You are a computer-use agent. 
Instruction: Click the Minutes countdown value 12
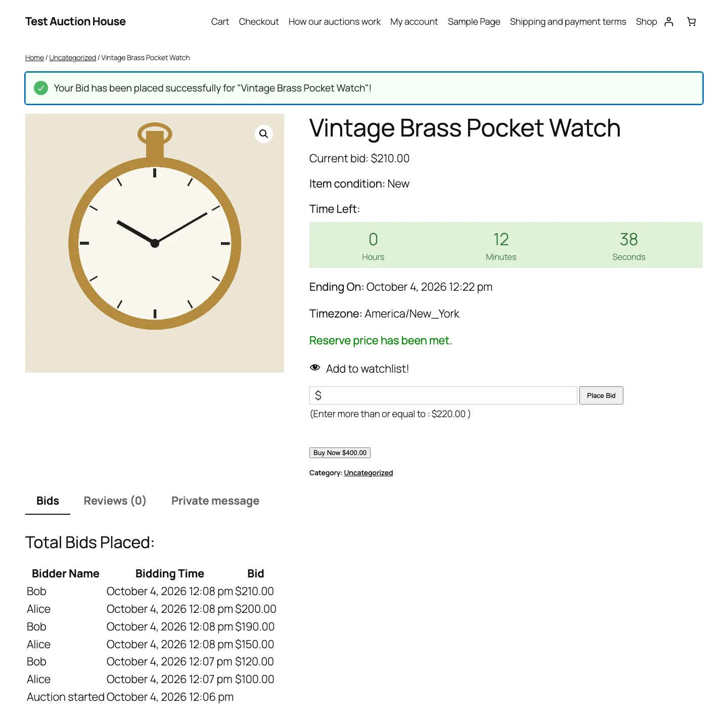pos(501,239)
